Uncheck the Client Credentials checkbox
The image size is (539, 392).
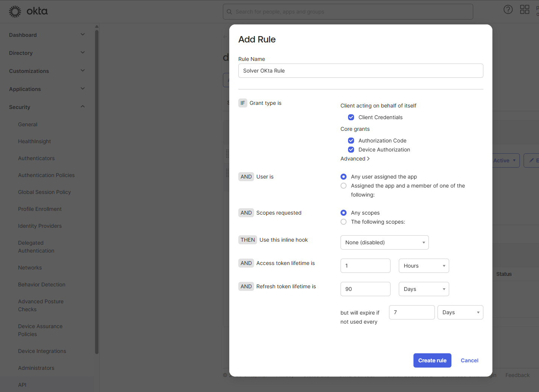351,117
